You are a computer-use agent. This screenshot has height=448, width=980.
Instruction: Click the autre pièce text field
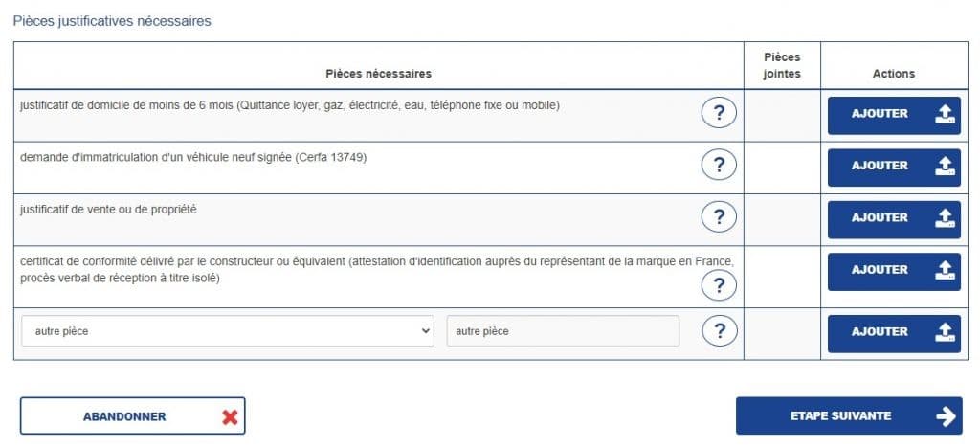[x=563, y=331]
